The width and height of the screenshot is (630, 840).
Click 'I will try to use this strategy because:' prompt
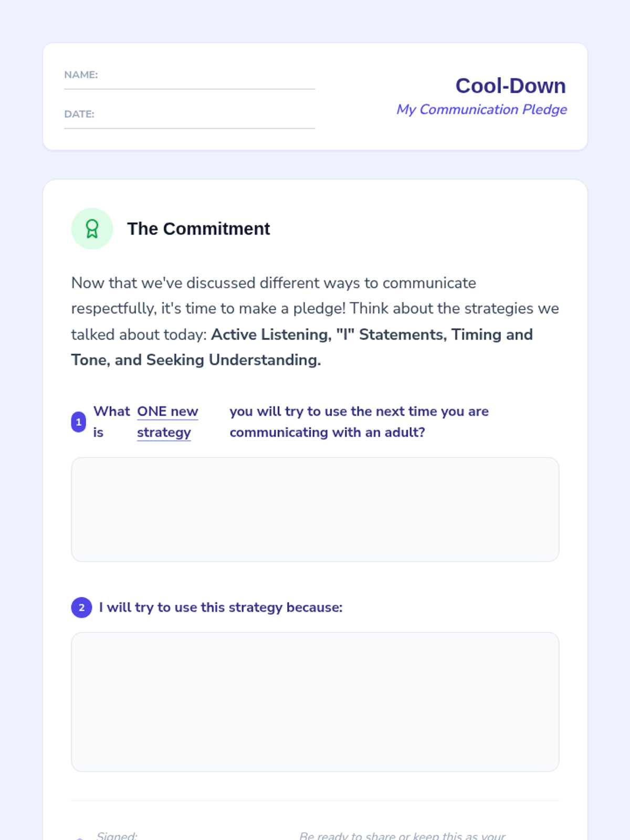[220, 607]
